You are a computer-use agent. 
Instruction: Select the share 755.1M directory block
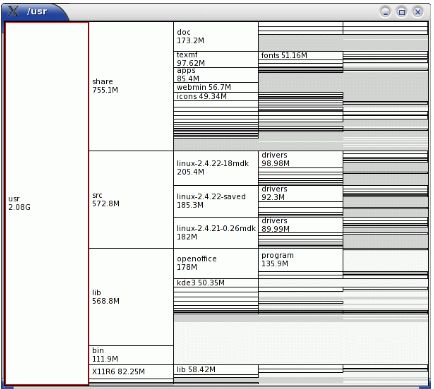131,86
